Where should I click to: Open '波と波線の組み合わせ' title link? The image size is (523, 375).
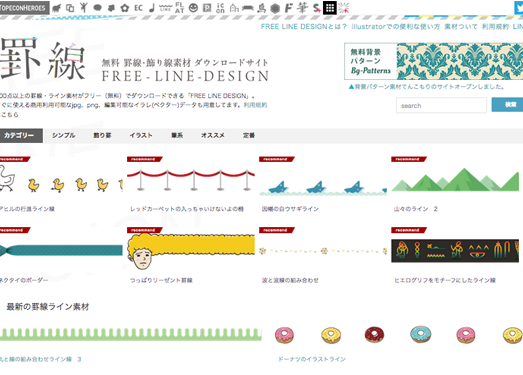click(290, 280)
